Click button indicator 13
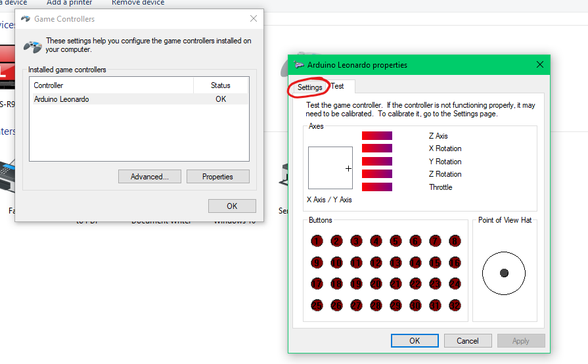Viewport: 588px width, 364px height. point(396,262)
